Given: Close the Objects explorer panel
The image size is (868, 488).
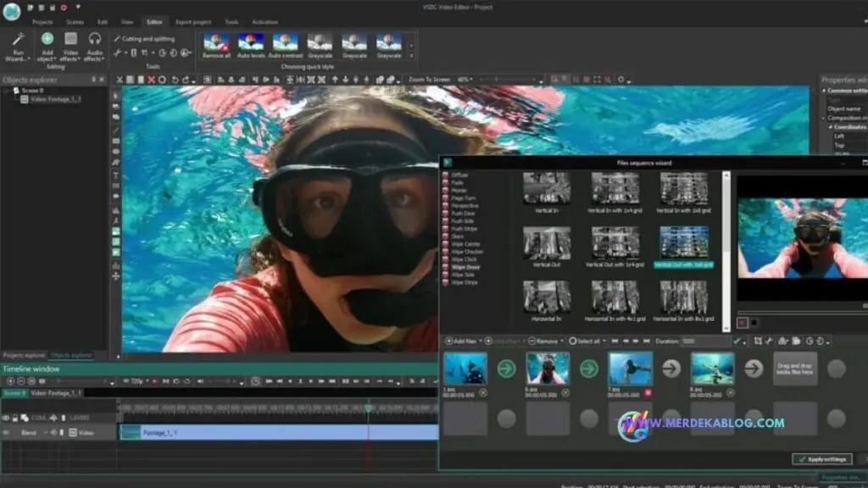Looking at the screenshot, I should click(x=102, y=80).
